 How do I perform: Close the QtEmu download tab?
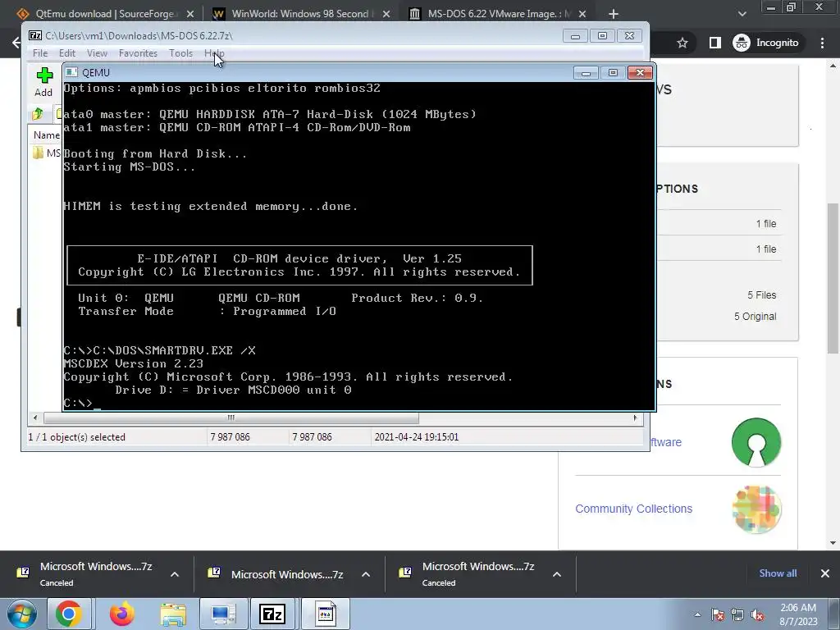click(189, 14)
